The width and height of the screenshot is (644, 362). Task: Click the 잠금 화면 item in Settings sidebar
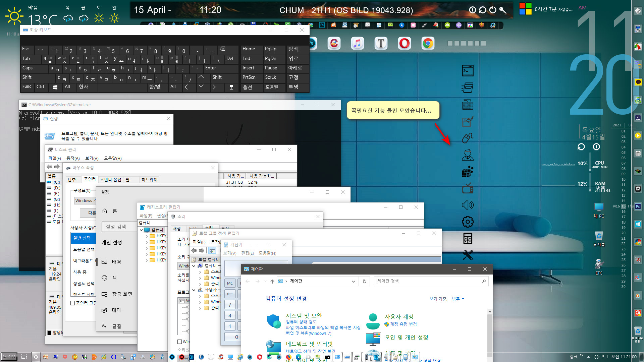117,294
